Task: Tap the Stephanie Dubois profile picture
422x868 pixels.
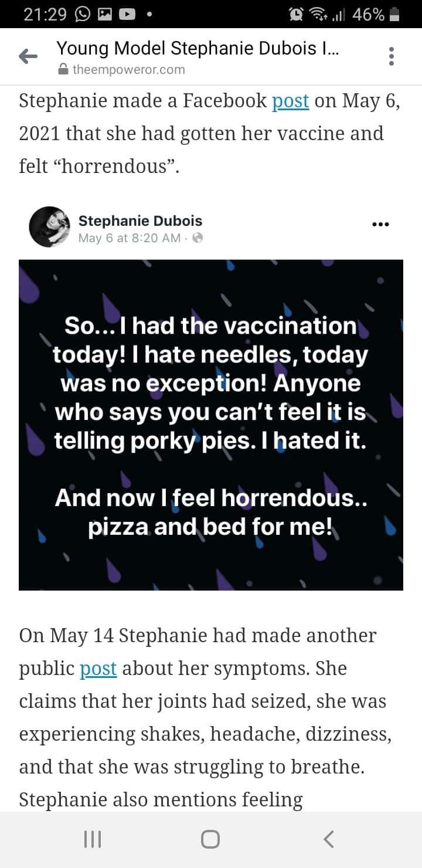Action: [49, 227]
